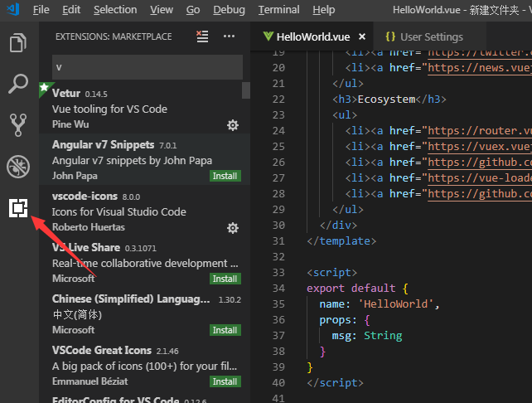The height and width of the screenshot is (403, 532).
Task: Open the Go menu
Action: [193, 10]
